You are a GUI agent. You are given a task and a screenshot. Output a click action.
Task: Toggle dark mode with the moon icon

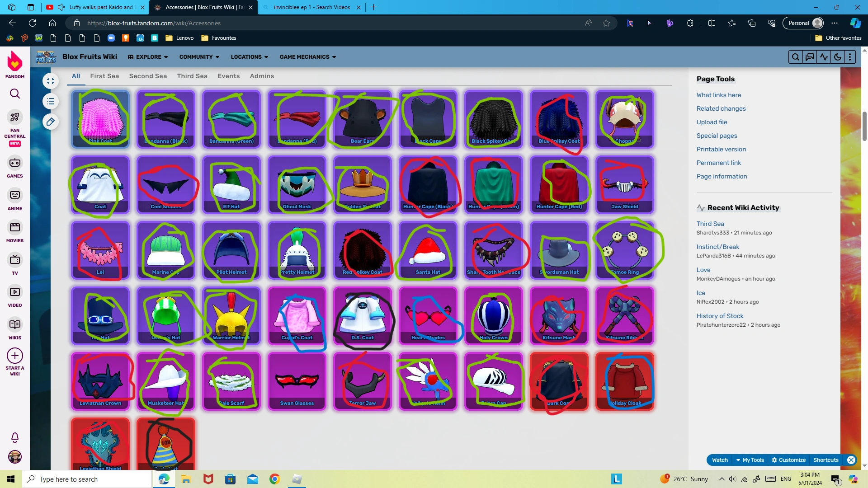coord(837,56)
